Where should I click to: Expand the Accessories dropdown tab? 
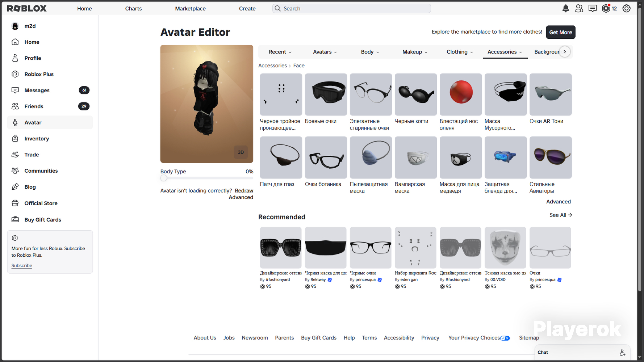pos(505,52)
